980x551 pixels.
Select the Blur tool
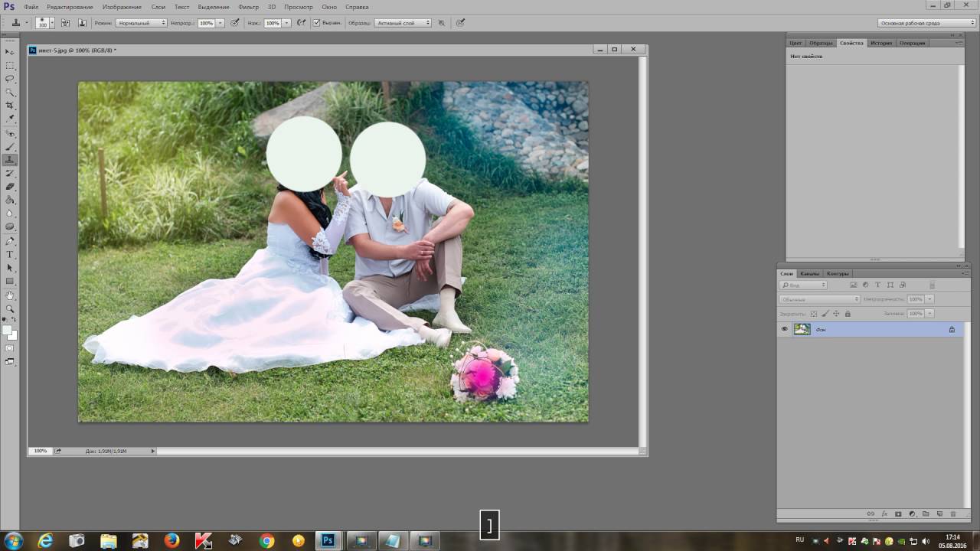[x=10, y=214]
